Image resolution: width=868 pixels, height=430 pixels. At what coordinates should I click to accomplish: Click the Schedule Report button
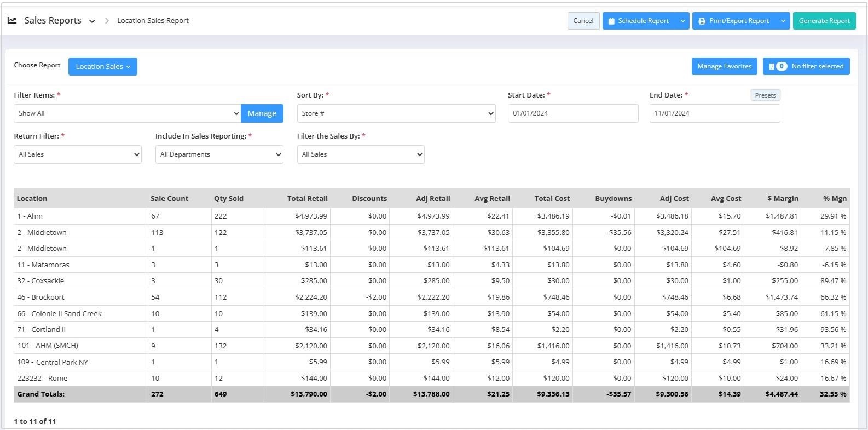click(x=639, y=21)
